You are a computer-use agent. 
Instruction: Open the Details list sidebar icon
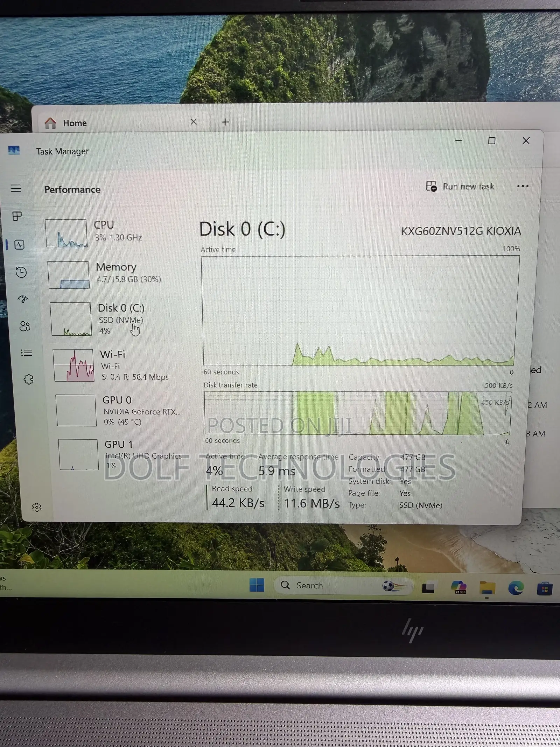(27, 353)
